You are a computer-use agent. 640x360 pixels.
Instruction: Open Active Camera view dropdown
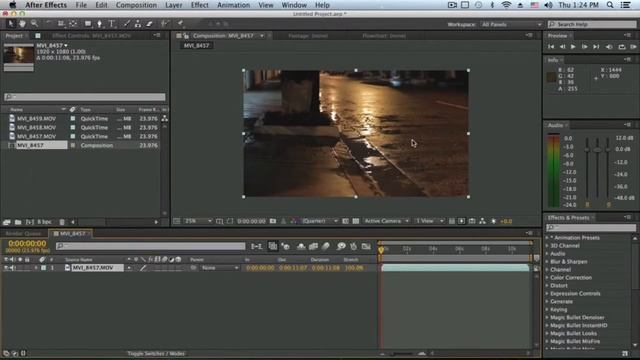point(386,221)
